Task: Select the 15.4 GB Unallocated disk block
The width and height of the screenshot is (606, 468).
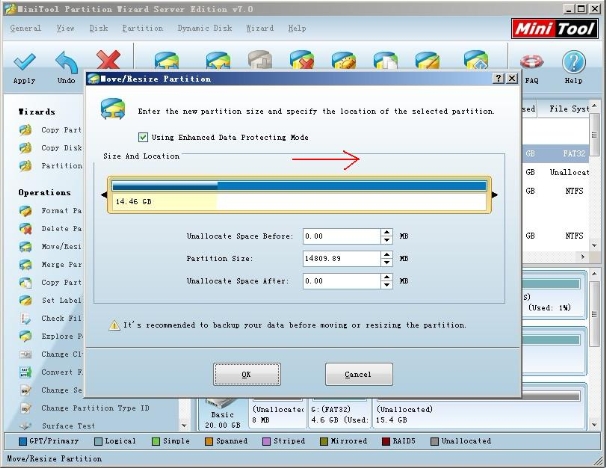Action: [479, 412]
